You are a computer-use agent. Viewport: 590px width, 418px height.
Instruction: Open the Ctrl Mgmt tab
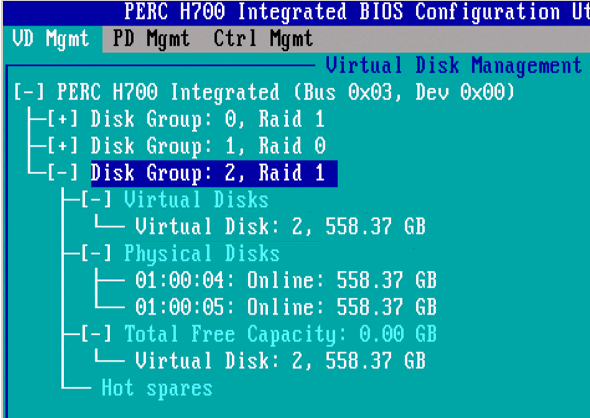coord(263,39)
